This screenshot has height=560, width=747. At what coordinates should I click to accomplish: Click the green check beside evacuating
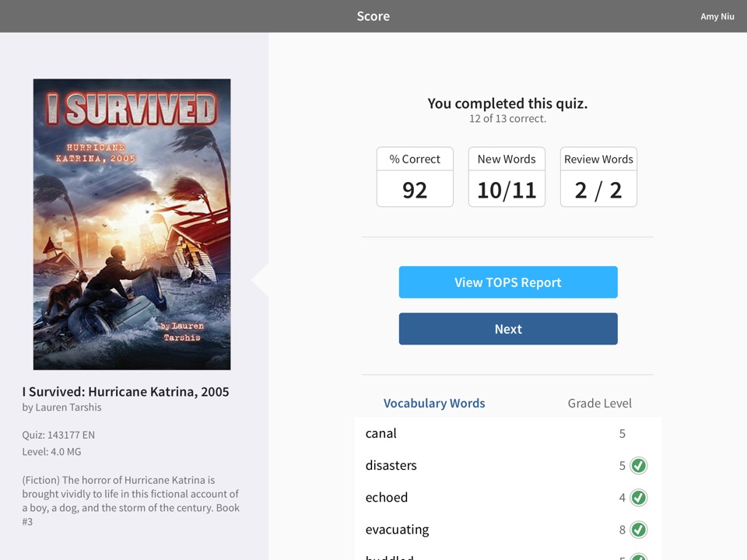coord(638,530)
